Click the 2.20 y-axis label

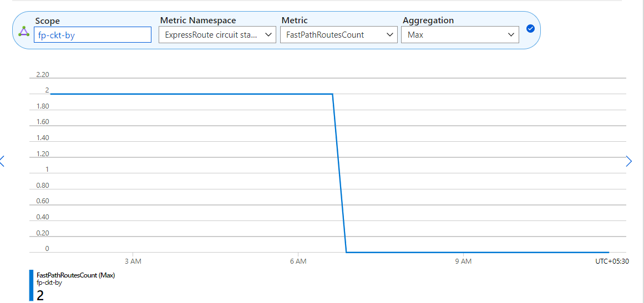(x=43, y=75)
